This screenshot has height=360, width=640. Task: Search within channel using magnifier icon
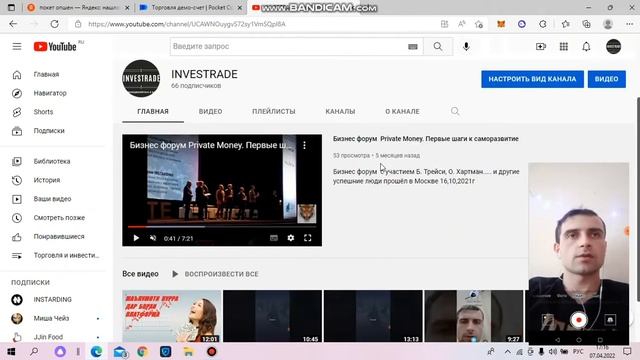pos(455,111)
